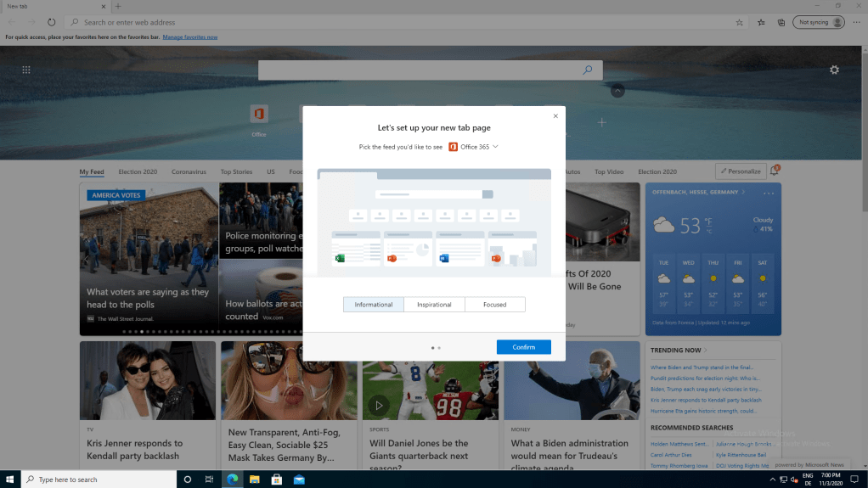Expand Trending Now section
The image size is (868, 488).
tap(679, 351)
